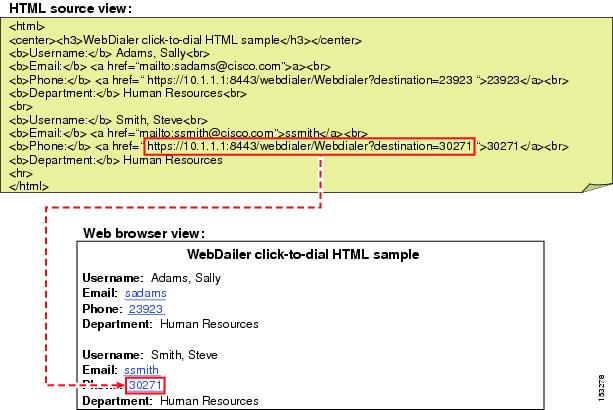Click the destination=23923 URL in source
613x410 pixels.
(310, 80)
